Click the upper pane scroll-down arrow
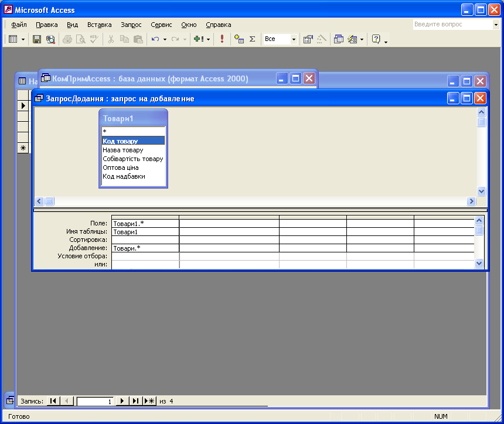This screenshot has height=424, width=504. [x=481, y=191]
